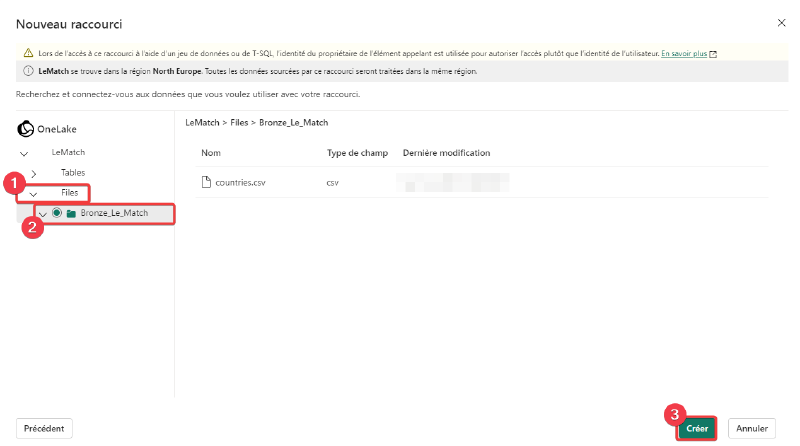This screenshot has height=446, width=800.
Task: Collapse the Bronze_Le_Match folder chevron
Action: 43,214
